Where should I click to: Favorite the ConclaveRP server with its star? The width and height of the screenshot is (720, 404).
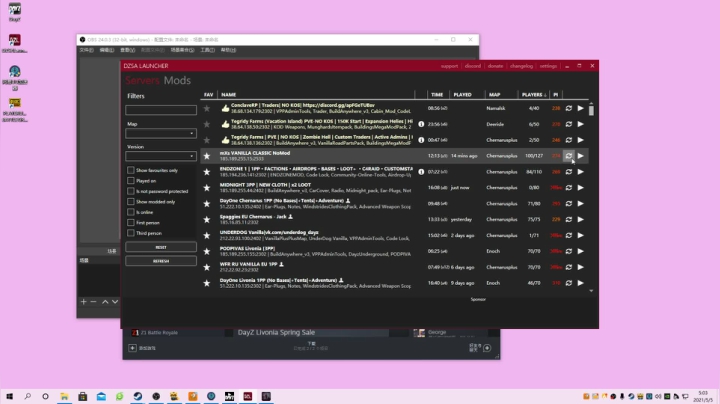pos(207,108)
